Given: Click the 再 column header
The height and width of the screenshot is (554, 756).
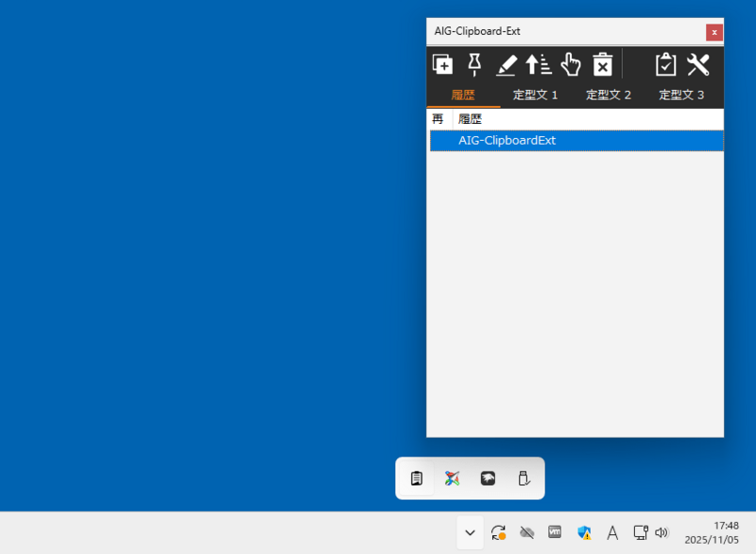Looking at the screenshot, I should point(438,119).
